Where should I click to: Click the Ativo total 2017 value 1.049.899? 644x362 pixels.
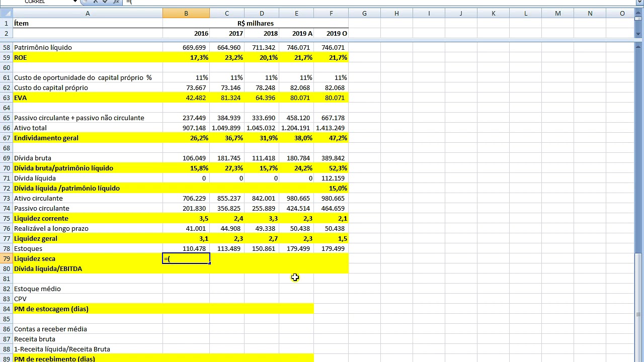coord(227,128)
